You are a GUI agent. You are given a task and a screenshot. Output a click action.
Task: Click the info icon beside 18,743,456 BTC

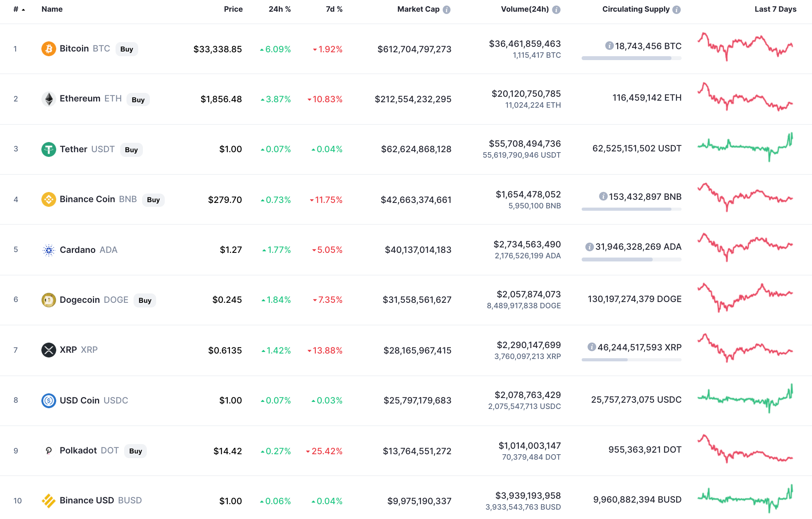609,46
